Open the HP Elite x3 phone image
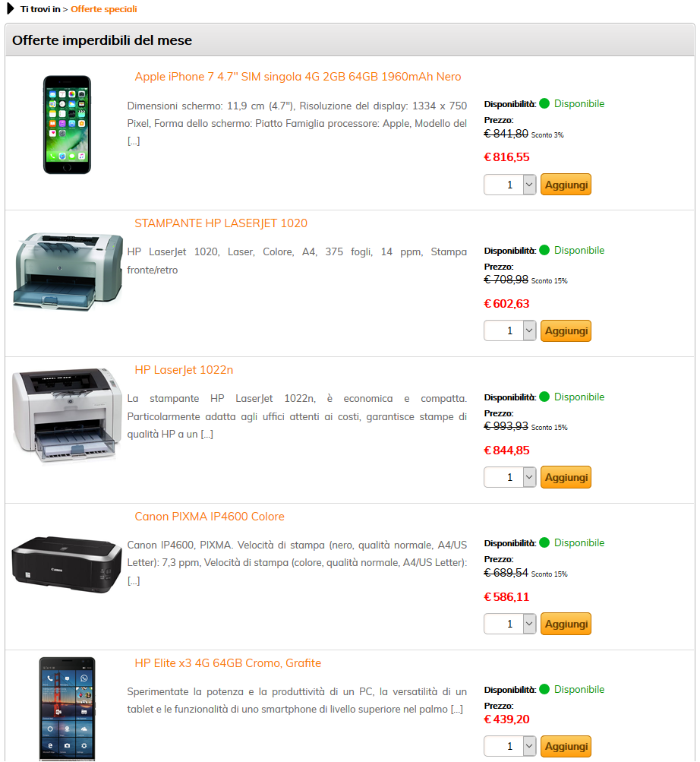The height and width of the screenshot is (762, 700). point(67,709)
